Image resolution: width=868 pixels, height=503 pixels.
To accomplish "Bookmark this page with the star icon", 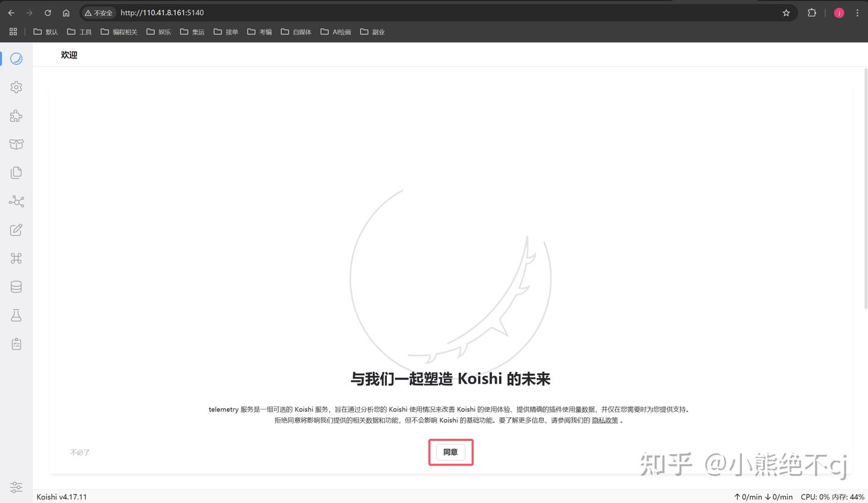I will (x=786, y=13).
